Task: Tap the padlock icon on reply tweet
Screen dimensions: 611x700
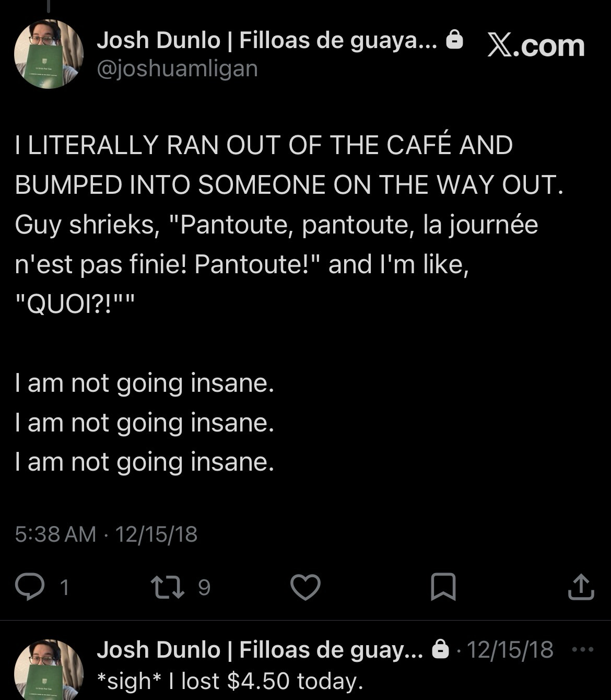Action: pyautogui.click(x=441, y=650)
